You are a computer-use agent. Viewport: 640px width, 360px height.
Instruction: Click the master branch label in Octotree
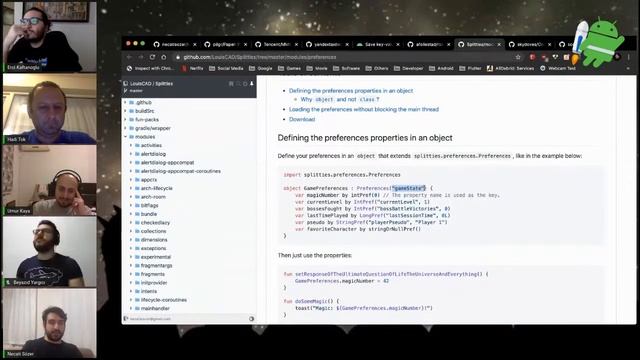136,91
